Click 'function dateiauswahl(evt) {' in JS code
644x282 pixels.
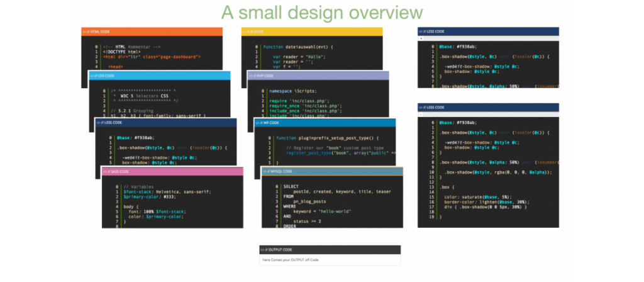pos(298,47)
